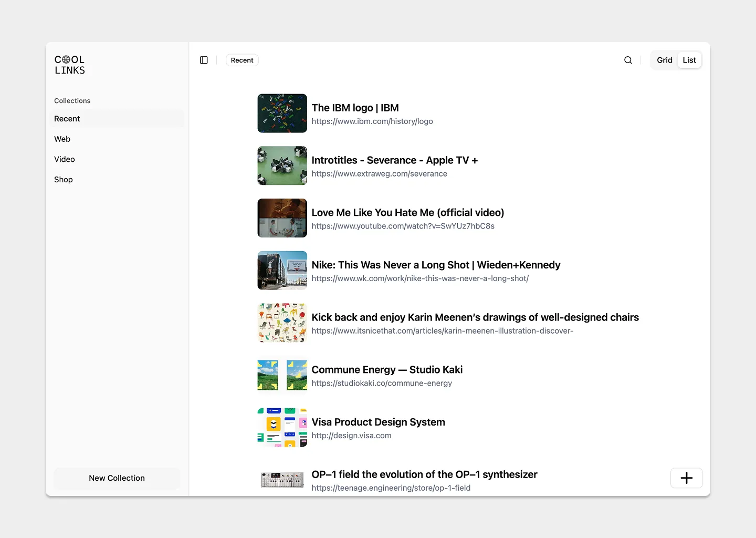
Task: Click the Commune Energy thumbnail
Action: pos(282,375)
